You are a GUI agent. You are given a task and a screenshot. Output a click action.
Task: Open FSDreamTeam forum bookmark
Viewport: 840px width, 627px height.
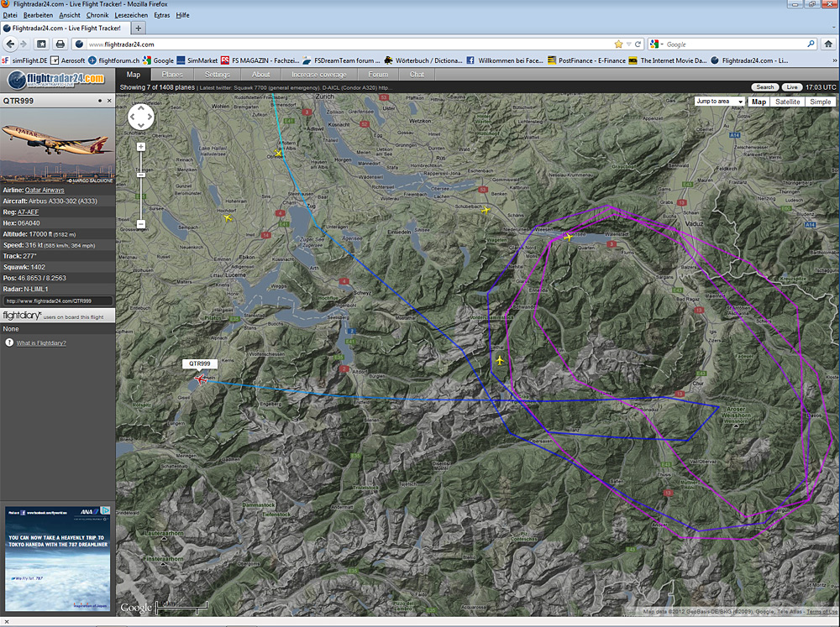tap(341, 60)
